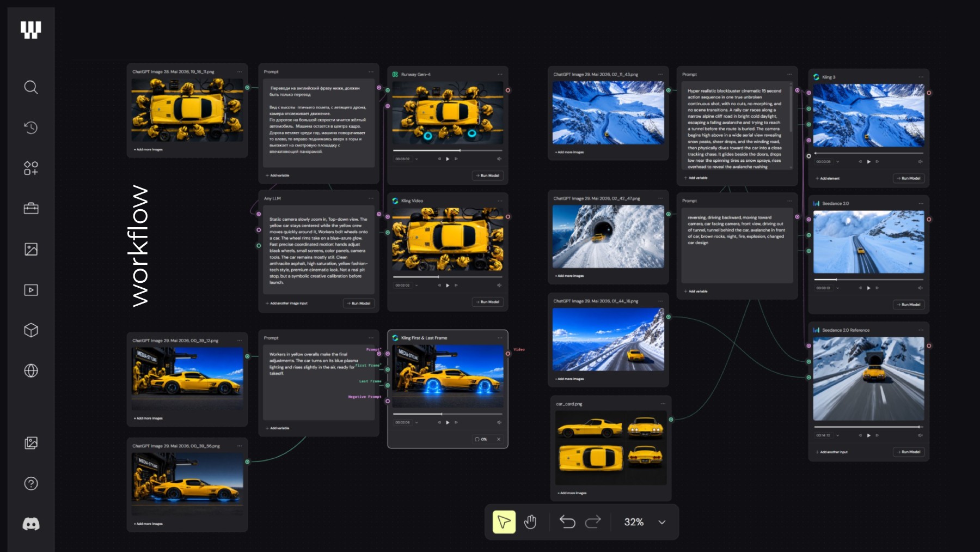Image resolution: width=980 pixels, height=552 pixels.
Task: Cancel Kling First & Last Frame generation with X
Action: (499, 439)
